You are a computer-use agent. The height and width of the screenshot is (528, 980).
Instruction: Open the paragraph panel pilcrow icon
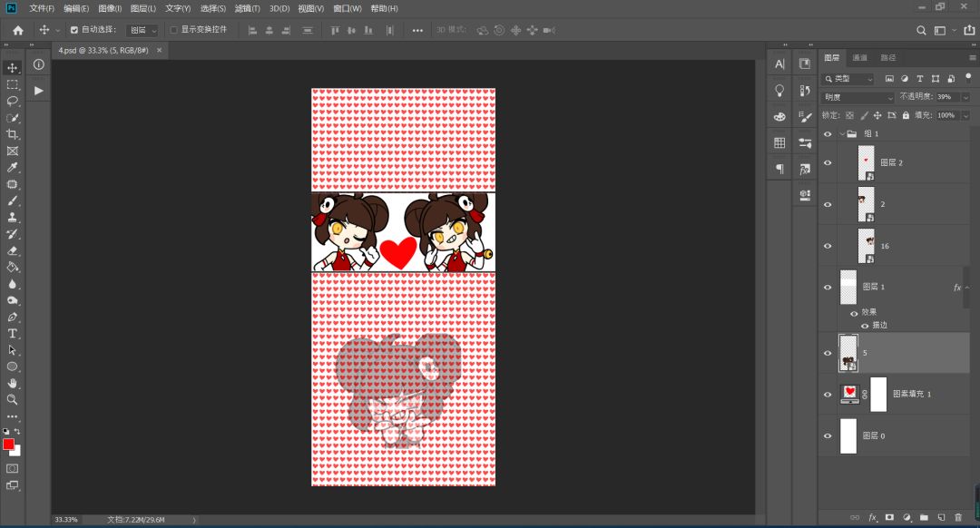pos(779,169)
